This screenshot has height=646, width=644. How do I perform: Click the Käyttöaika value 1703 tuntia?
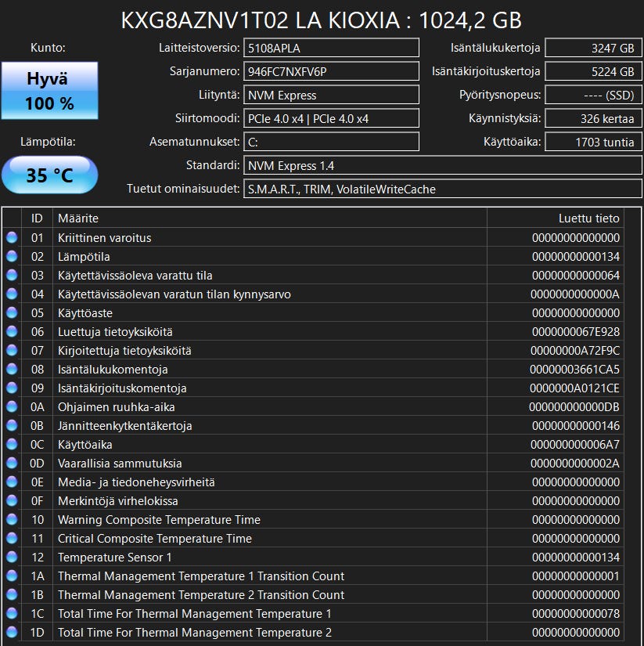[x=593, y=142]
